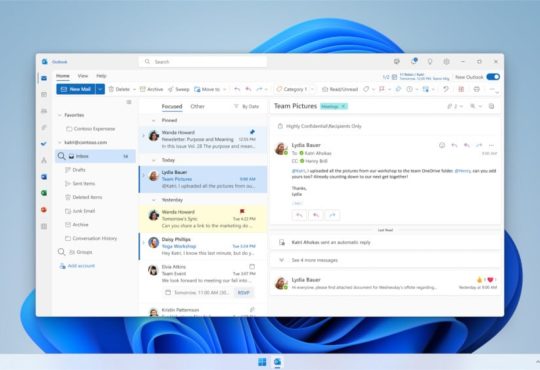The height and width of the screenshot is (370, 540).
Task: Click reply icon below Lydia's message
Action: click(299, 215)
